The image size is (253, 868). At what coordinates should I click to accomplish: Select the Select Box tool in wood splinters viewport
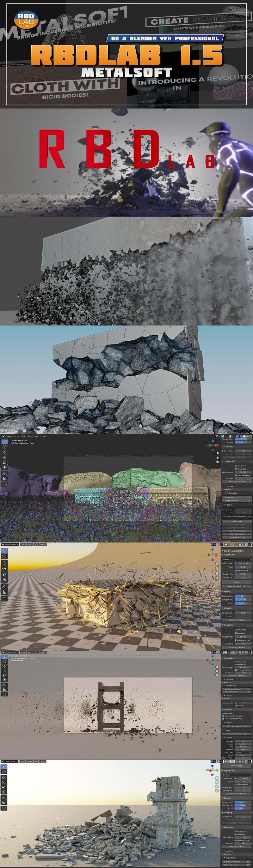click(5, 551)
